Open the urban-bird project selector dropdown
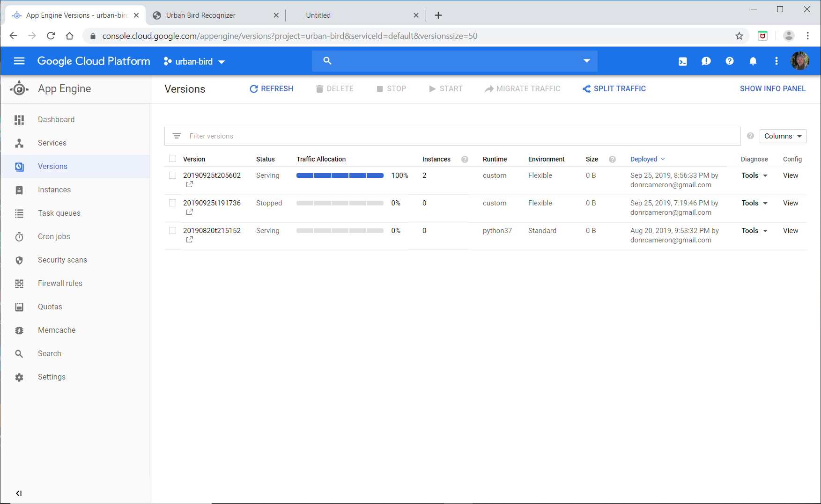The image size is (821, 504). pyautogui.click(x=194, y=61)
